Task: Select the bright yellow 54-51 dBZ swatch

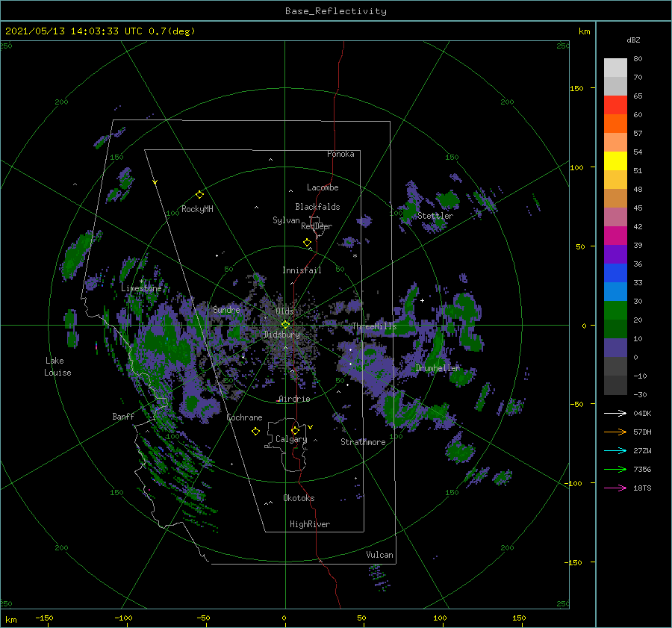Action: (x=615, y=161)
